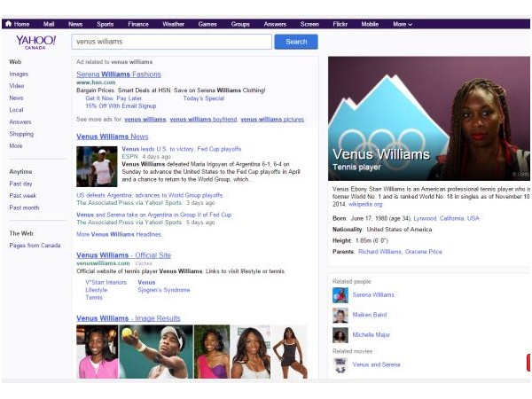Open Venus and Serena movie thumbnail
Image resolution: width=532 pixels, height=399 pixels.
click(x=340, y=365)
